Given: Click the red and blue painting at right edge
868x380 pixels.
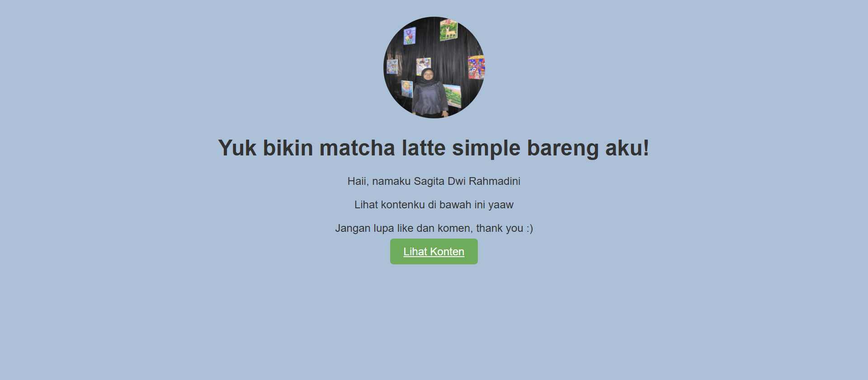Looking at the screenshot, I should [476, 67].
